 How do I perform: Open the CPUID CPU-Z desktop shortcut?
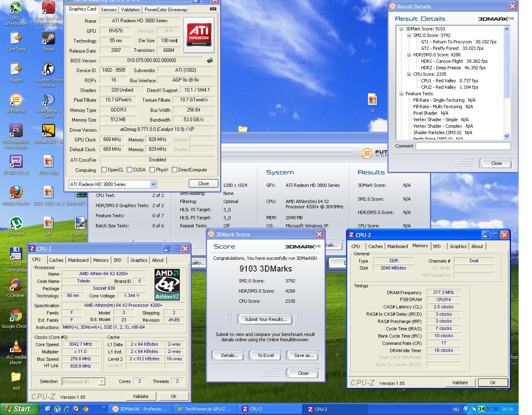point(16,165)
